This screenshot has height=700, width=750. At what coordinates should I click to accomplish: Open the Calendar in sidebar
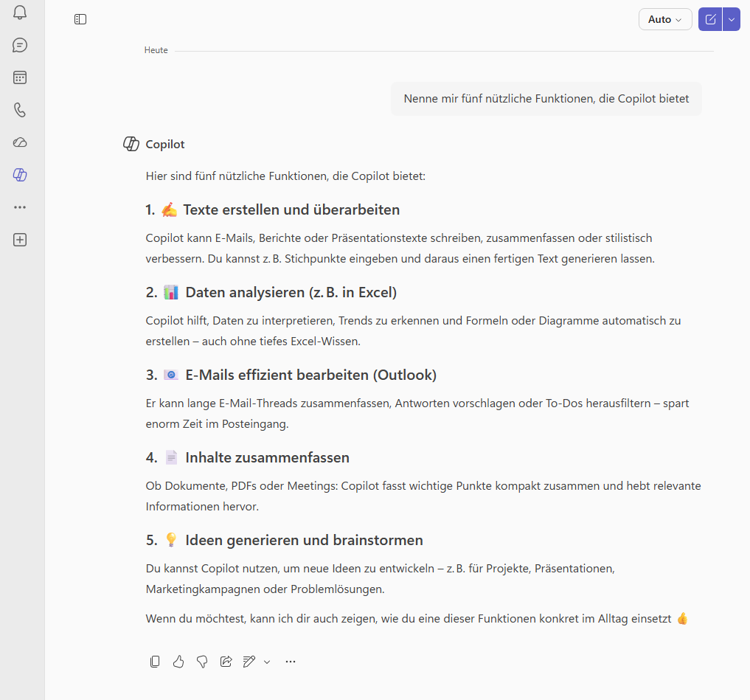pyautogui.click(x=20, y=77)
